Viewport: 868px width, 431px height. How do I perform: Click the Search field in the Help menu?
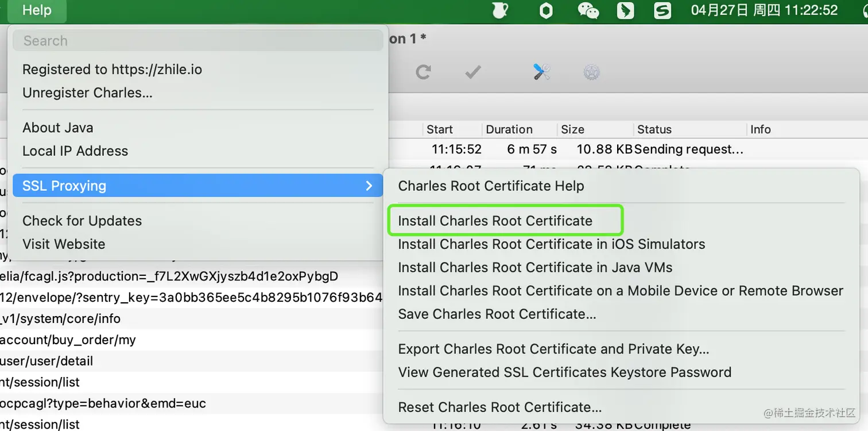tap(198, 41)
